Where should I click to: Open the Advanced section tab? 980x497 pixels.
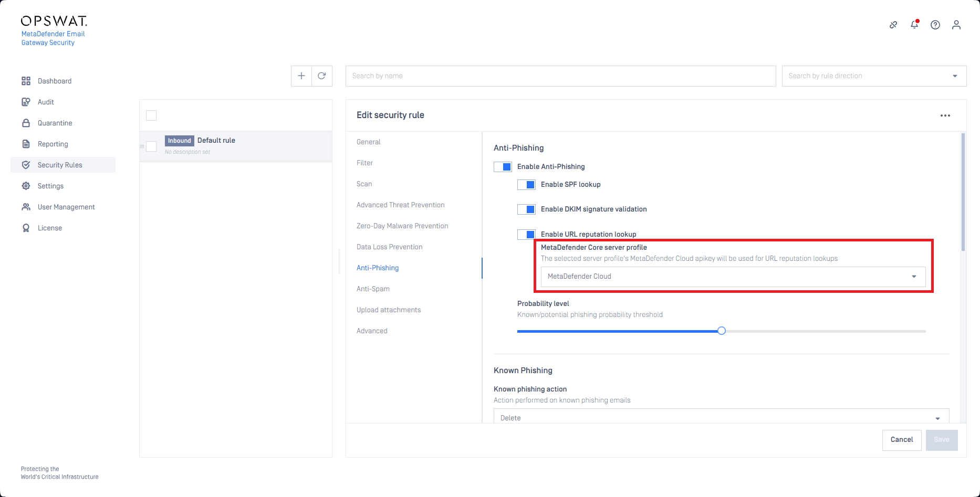[372, 331]
